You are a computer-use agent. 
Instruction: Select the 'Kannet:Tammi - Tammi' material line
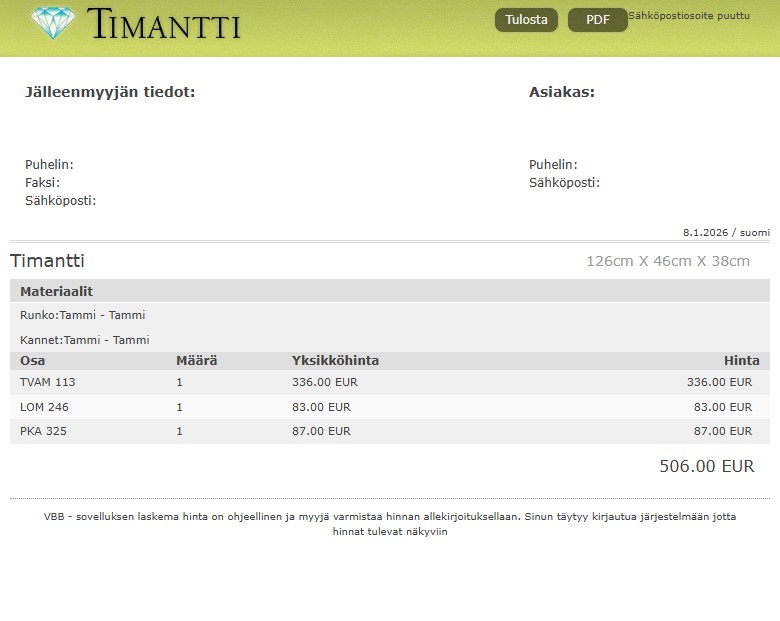pyautogui.click(x=85, y=340)
